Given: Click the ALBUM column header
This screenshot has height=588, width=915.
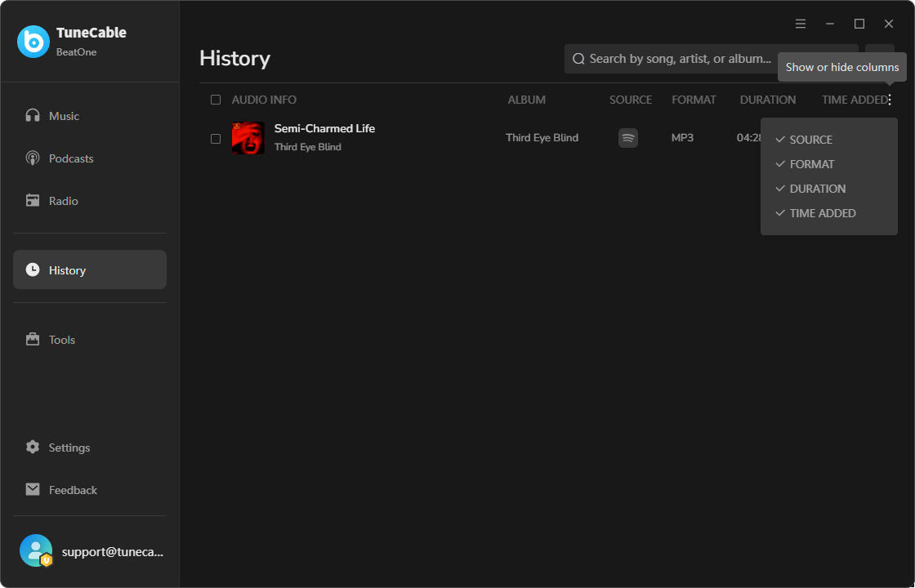Looking at the screenshot, I should tap(526, 100).
